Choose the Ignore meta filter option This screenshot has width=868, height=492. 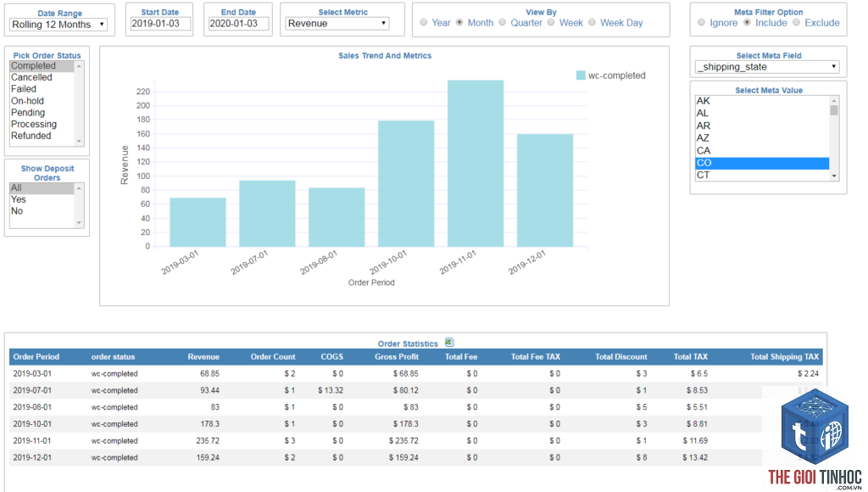701,23
